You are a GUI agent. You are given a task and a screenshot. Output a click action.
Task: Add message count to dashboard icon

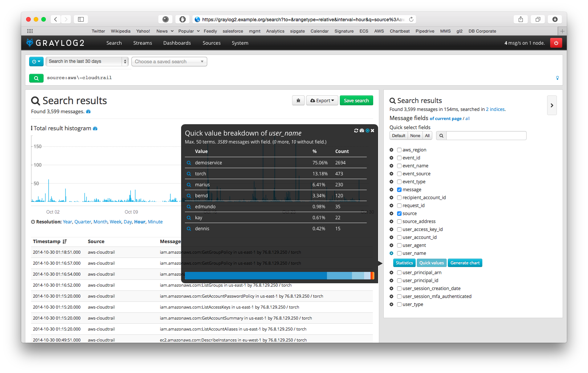[x=88, y=112]
